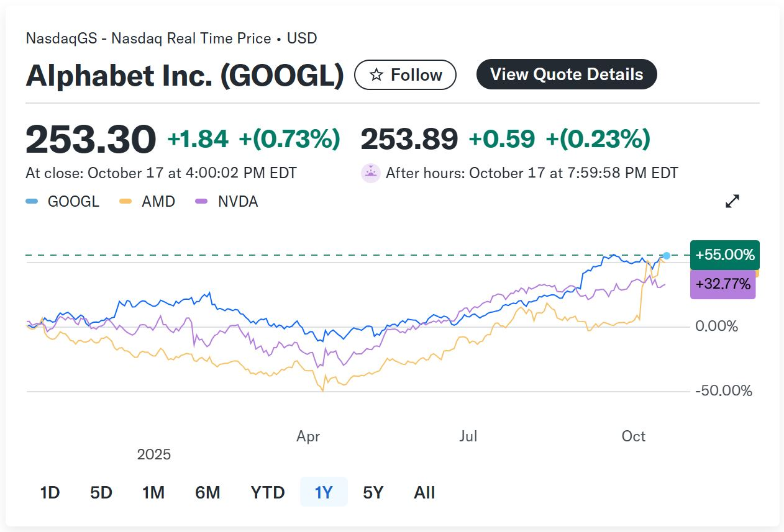Click the purple +32.77% NVDA label
This screenshot has height=532, width=784.
coord(722,285)
